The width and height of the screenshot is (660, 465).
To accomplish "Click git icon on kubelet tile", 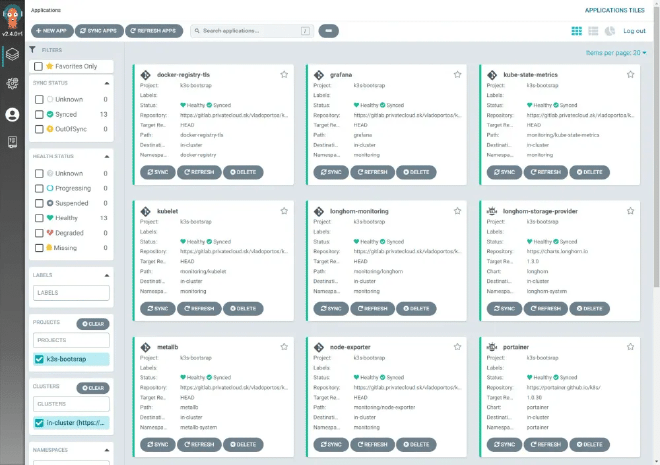I will coord(146,211).
